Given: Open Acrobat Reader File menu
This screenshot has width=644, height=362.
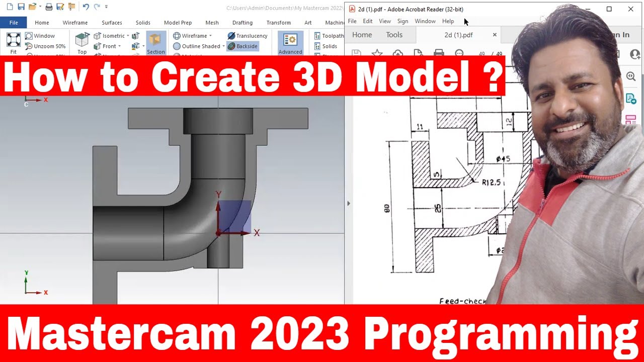Looking at the screenshot, I should 352,21.
